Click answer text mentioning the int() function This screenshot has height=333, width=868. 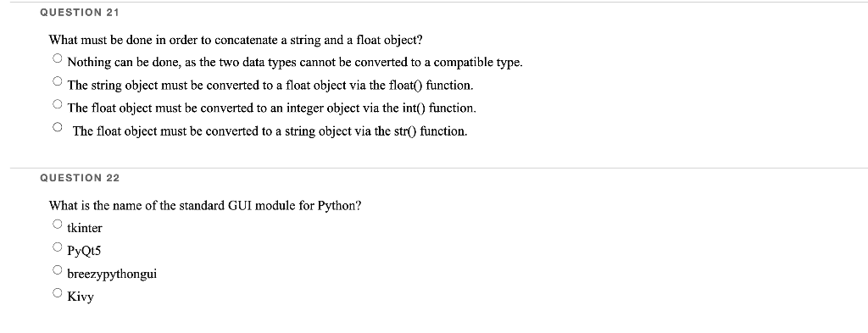(x=272, y=108)
